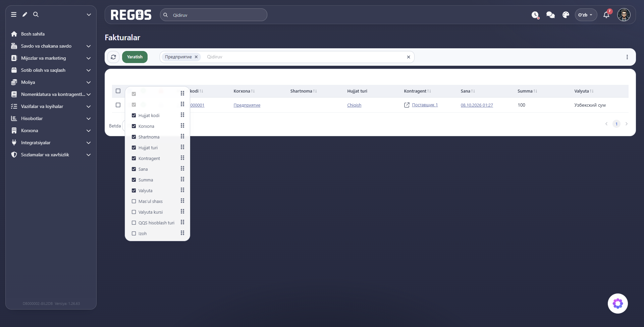The image size is (644, 327).
Task: Check the Izoh column checkbox
Action: click(x=134, y=233)
